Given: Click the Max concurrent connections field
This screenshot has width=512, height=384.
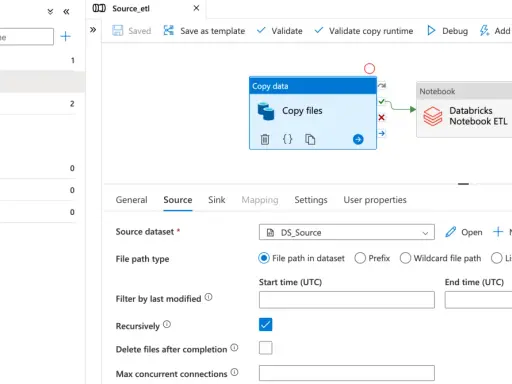Looking at the screenshot, I should 347,373.
